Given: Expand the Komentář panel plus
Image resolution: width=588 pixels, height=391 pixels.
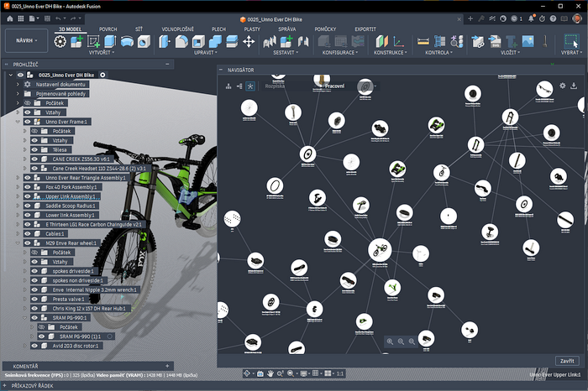Looking at the screenshot, I should tap(167, 366).
